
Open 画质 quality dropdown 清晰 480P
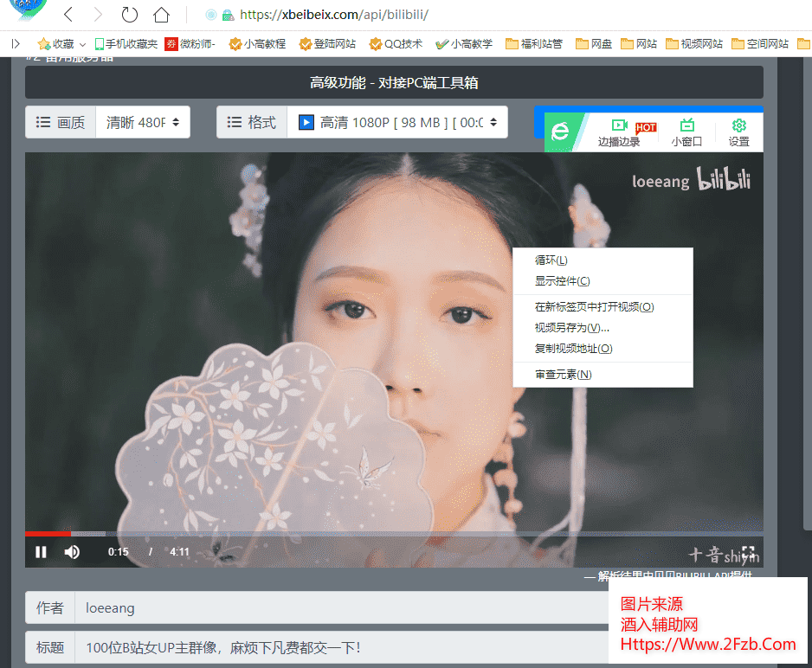[x=143, y=123]
